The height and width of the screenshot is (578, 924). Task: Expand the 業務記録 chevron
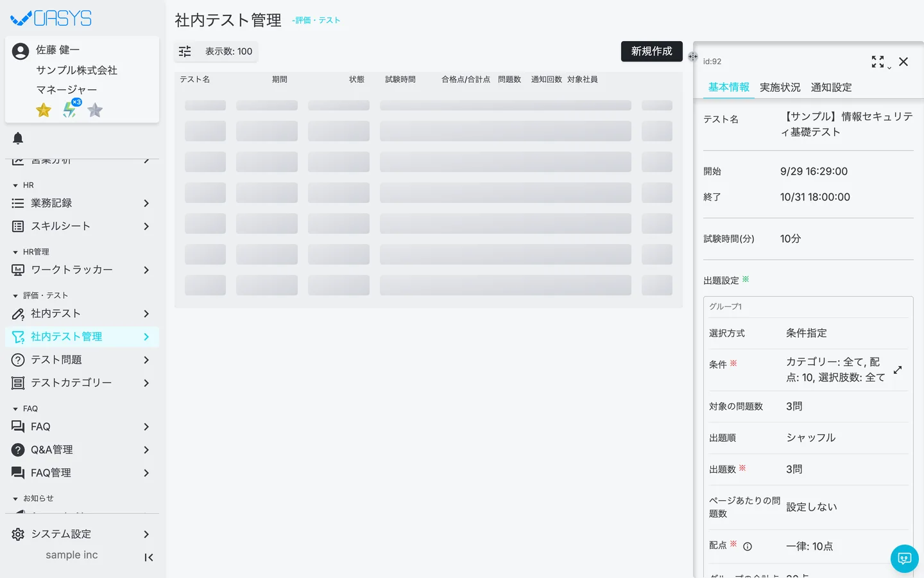[x=146, y=203]
